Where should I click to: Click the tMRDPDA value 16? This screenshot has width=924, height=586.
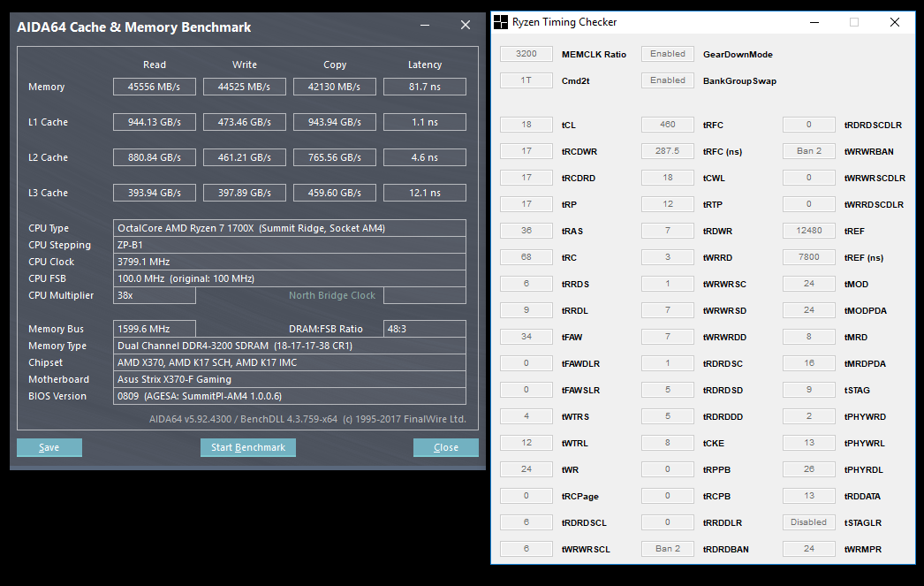tap(809, 363)
